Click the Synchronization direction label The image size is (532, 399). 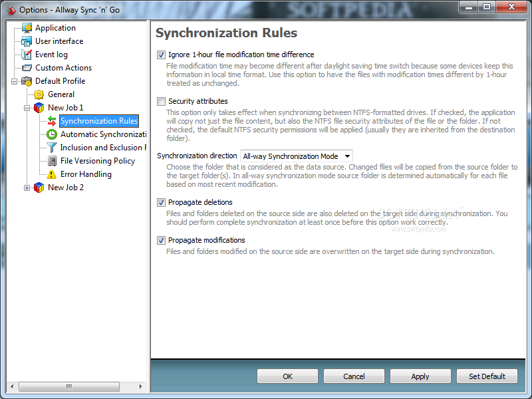point(197,156)
